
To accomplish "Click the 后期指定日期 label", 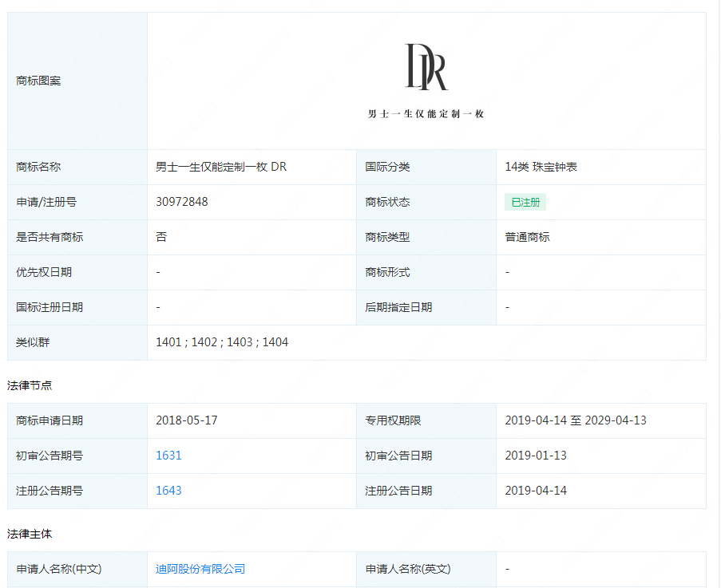I will tap(398, 307).
